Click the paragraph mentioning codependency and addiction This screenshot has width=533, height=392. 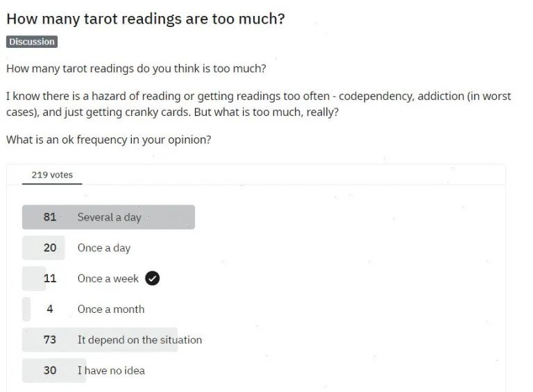[258, 104]
